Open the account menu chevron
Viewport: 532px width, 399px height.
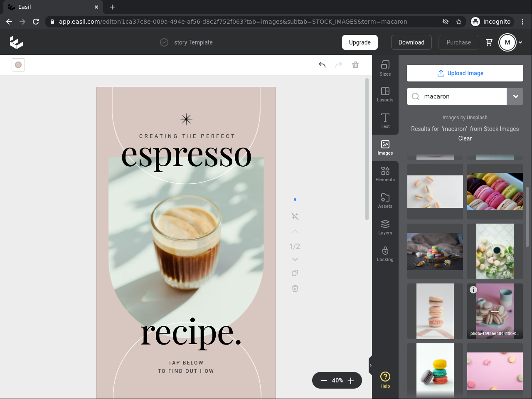tap(520, 42)
